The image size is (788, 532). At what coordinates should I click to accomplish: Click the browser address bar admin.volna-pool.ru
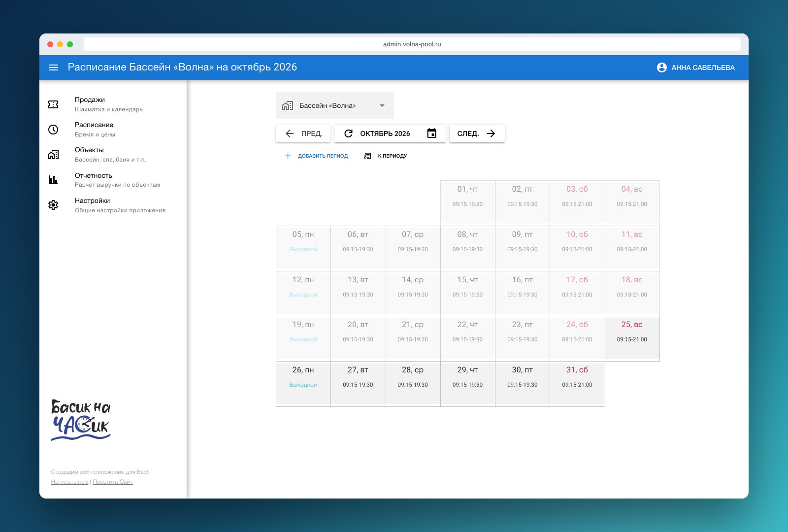[x=412, y=44]
